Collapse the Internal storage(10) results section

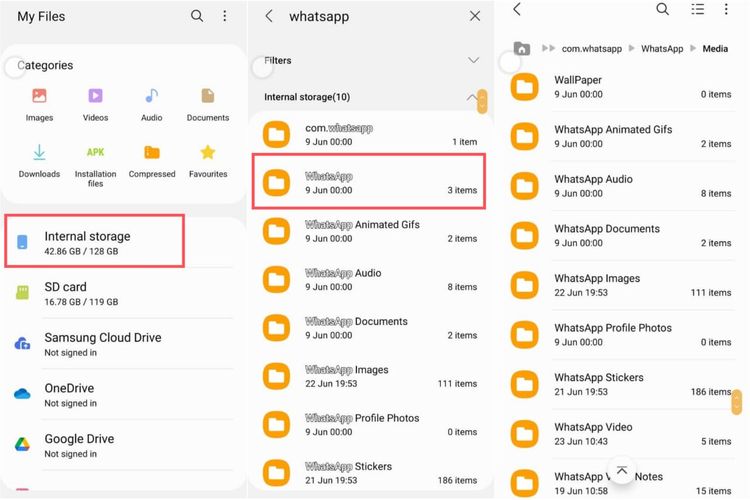(472, 97)
